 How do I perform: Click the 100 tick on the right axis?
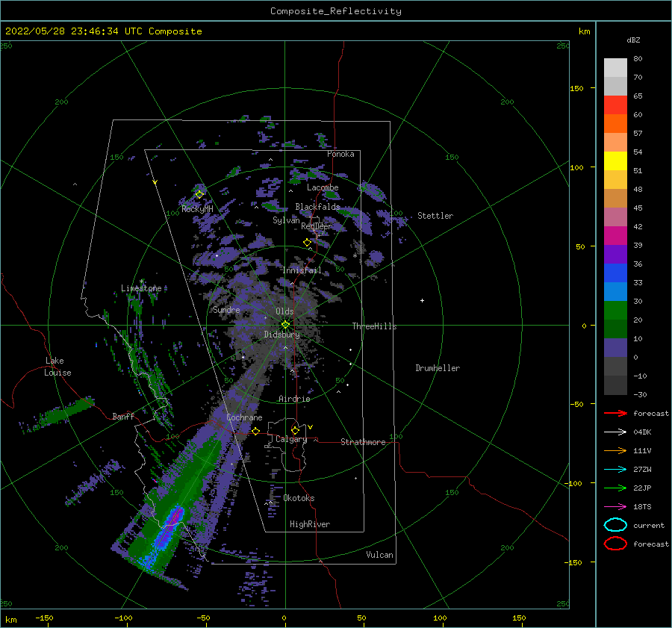click(x=577, y=167)
